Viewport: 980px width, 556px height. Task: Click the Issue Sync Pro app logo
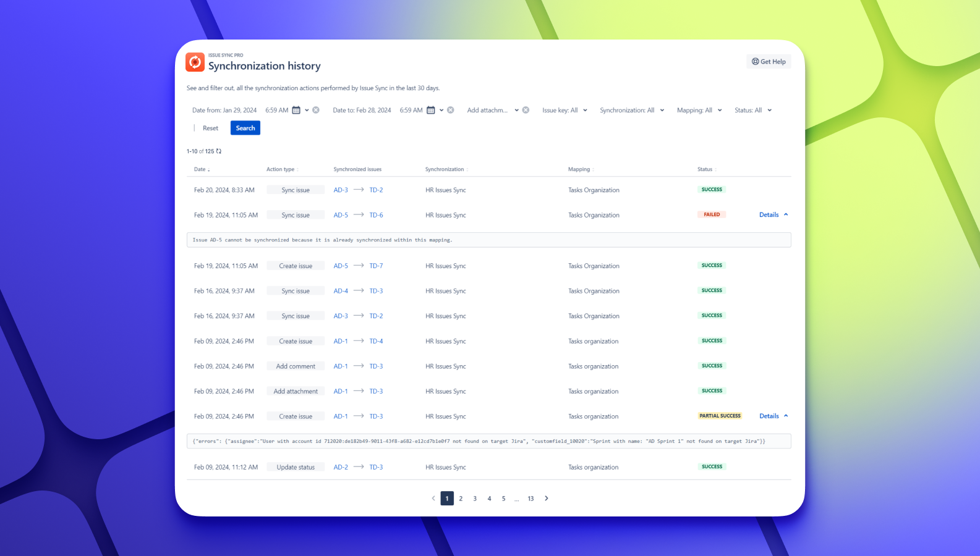coord(195,62)
